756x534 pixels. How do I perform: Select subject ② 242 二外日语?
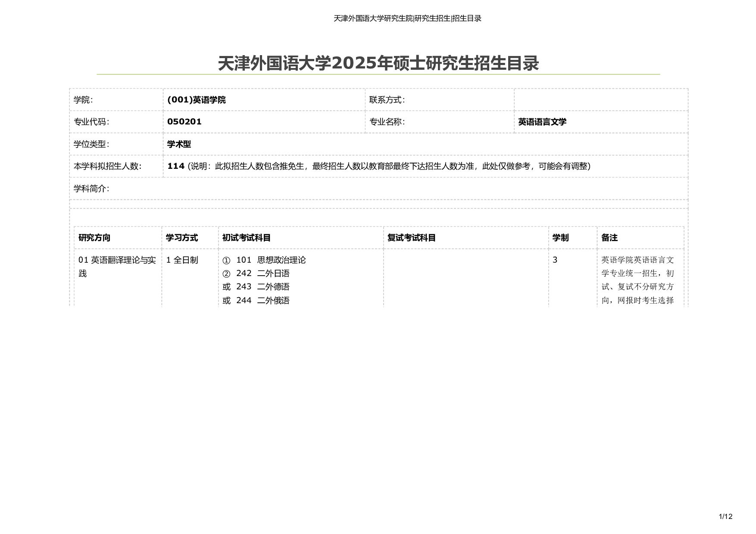[256, 273]
